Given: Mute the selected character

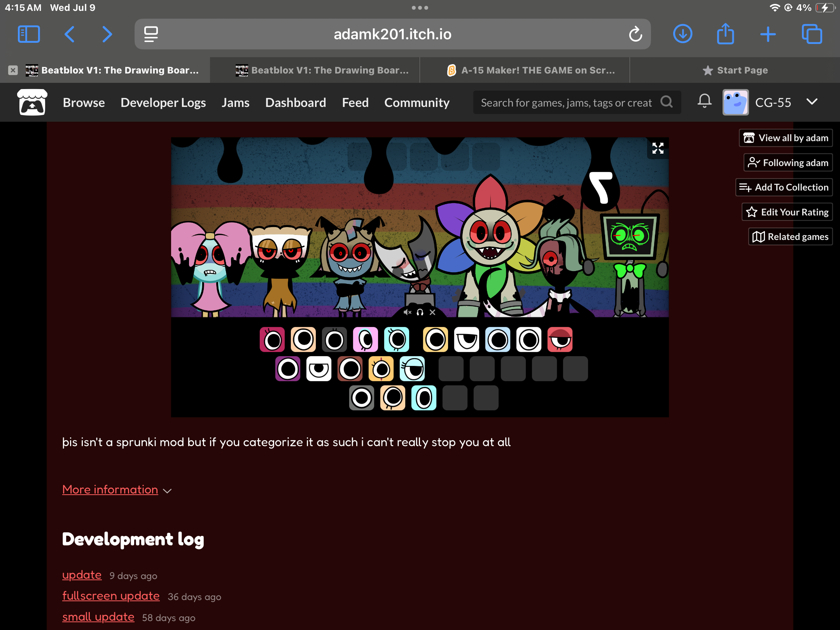Looking at the screenshot, I should click(407, 312).
